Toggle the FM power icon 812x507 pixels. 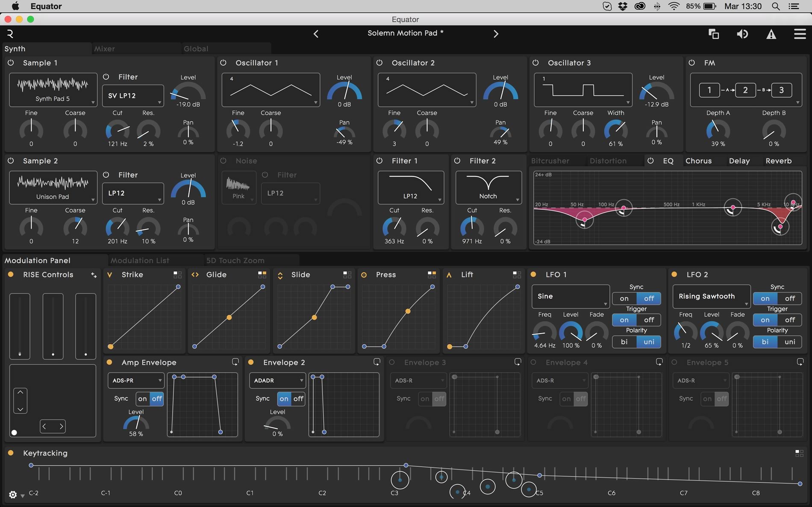point(692,63)
